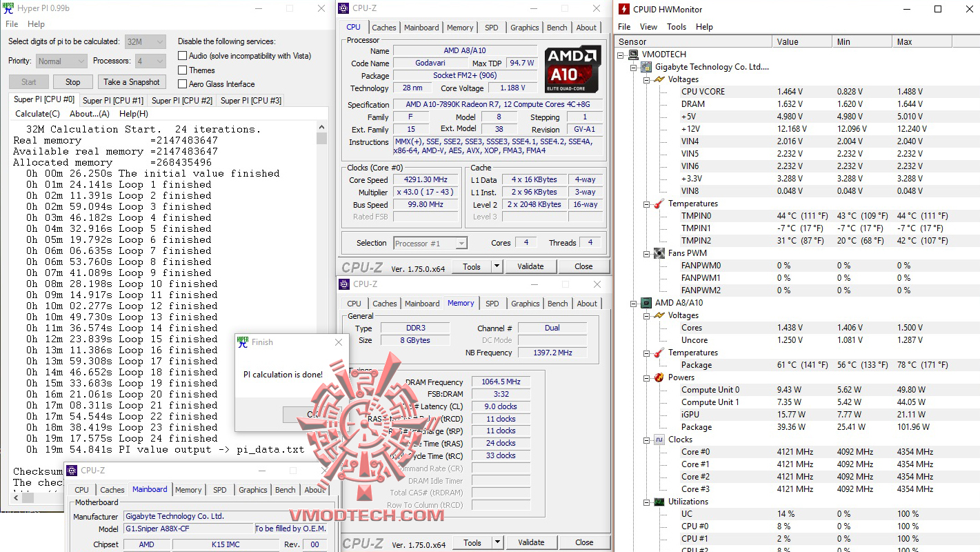Screen dimensions: 980x552
Task: Enable Audio service disable checkbox
Action: click(x=182, y=56)
